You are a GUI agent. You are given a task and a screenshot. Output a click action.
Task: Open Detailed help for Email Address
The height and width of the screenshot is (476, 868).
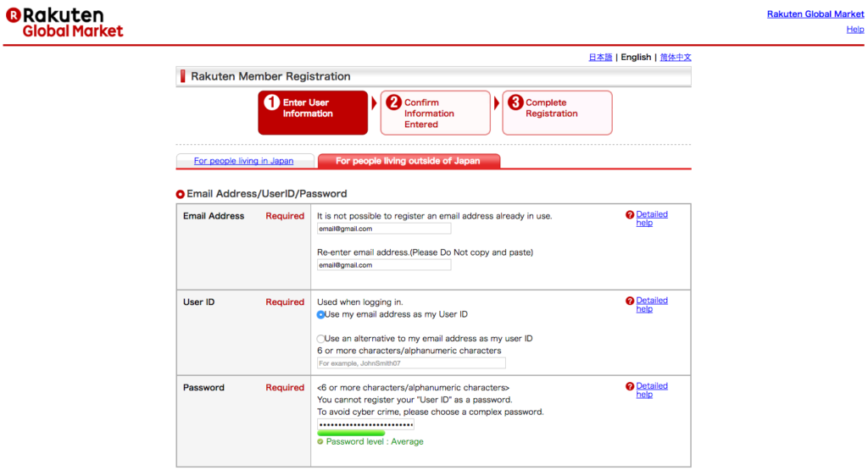pyautogui.click(x=652, y=219)
